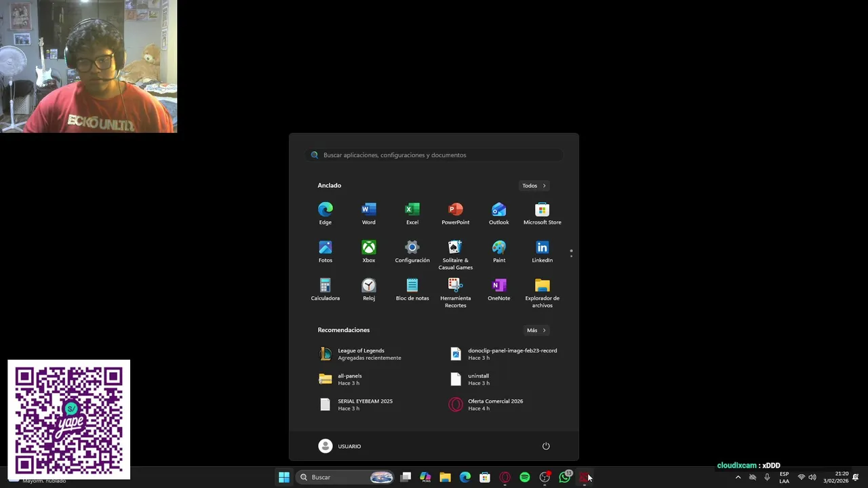Click the power button in Start menu
868x488 pixels.
pos(546,446)
